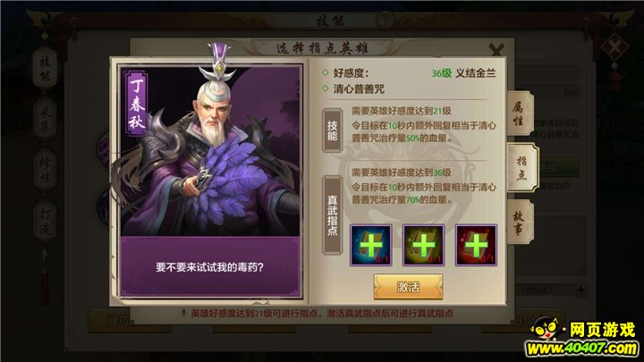This screenshot has height=362, width=644.
Task: Select the 真武指点 label button
Action: tap(332, 215)
